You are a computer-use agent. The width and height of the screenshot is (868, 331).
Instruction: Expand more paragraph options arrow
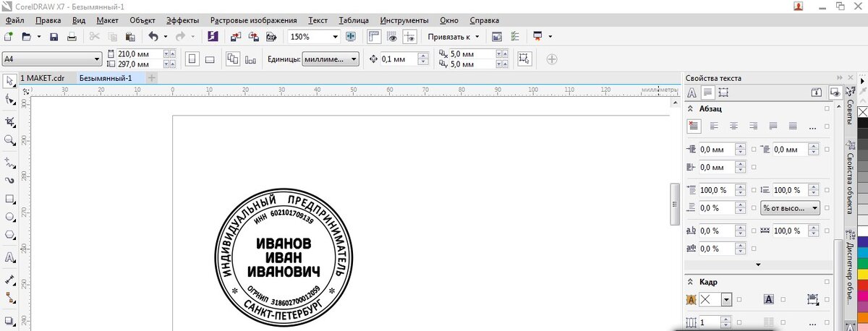tap(757, 265)
